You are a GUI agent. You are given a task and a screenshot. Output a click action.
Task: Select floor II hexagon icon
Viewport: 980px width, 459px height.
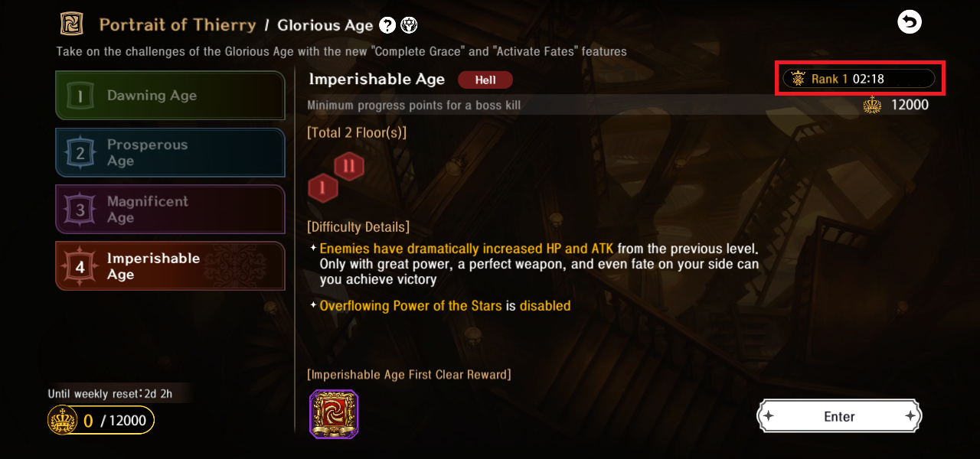pyautogui.click(x=349, y=166)
